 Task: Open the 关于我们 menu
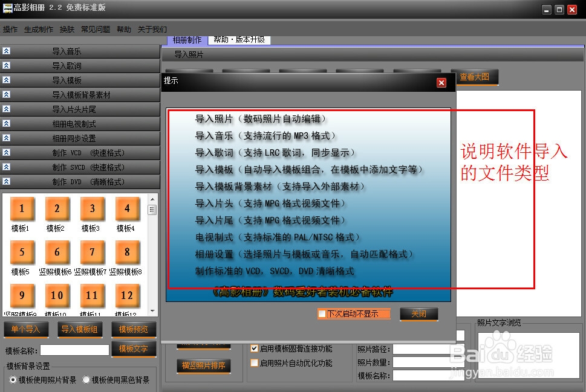coord(152,29)
